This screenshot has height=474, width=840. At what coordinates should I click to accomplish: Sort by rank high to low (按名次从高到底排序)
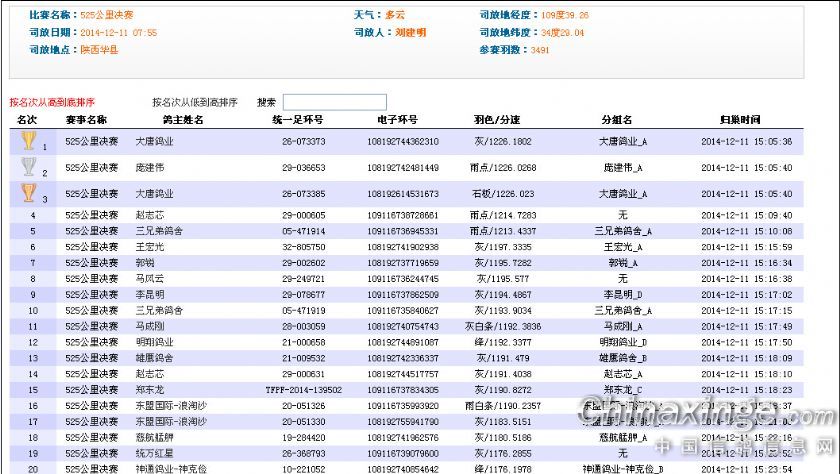(x=52, y=102)
